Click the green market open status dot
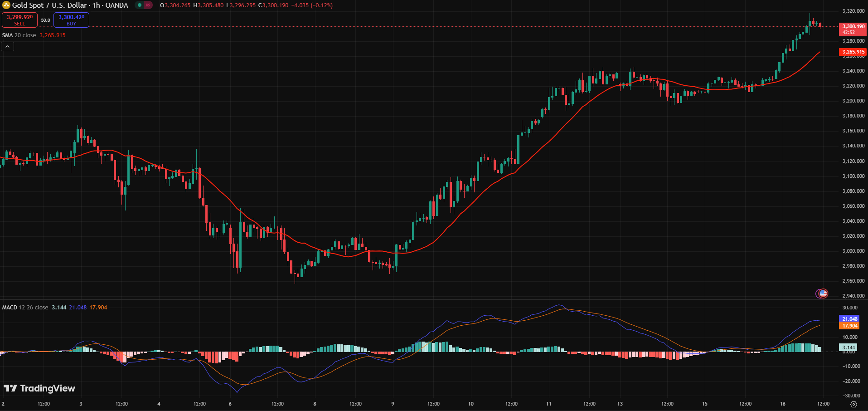 pyautogui.click(x=140, y=5)
